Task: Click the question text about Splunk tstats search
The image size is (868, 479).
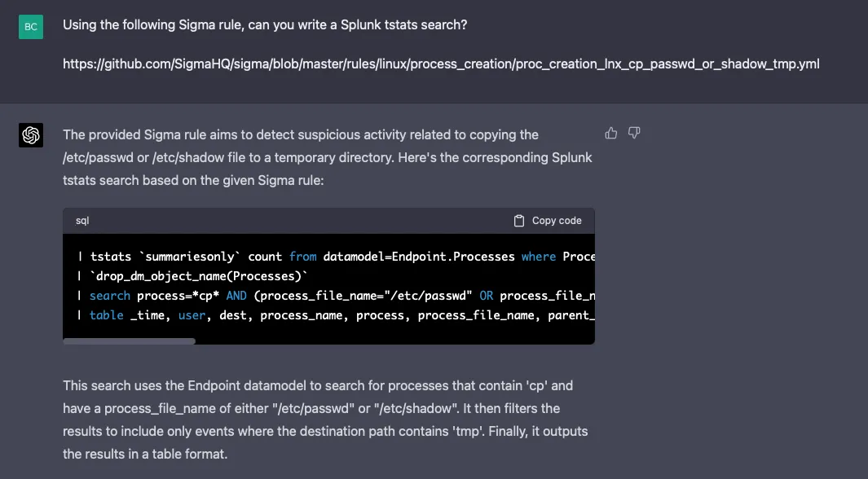Action: 265,25
